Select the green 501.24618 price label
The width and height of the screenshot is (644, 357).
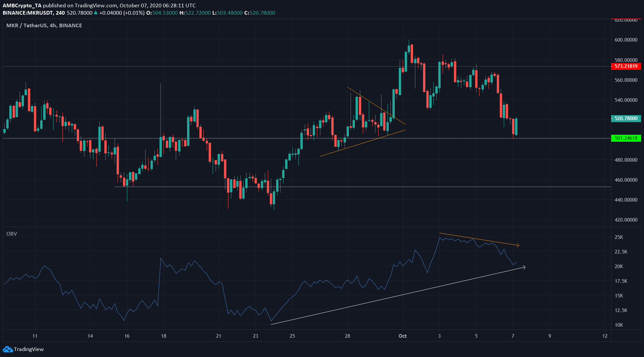[x=626, y=138]
